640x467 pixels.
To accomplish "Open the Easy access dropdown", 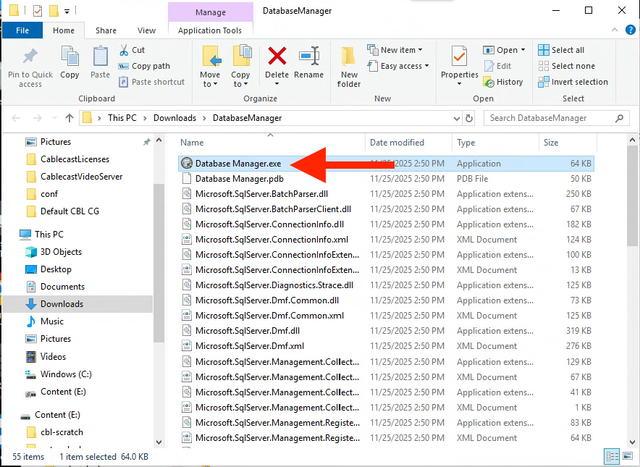I will (398, 66).
